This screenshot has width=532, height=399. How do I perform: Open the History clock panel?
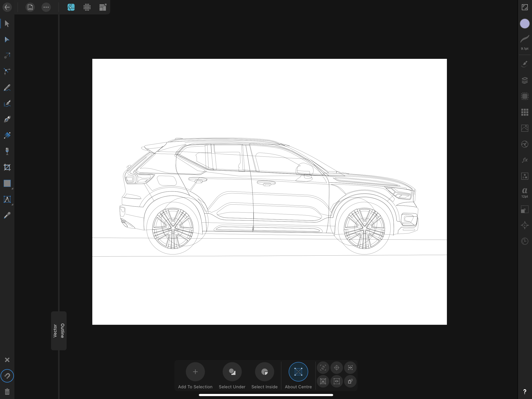(x=525, y=241)
